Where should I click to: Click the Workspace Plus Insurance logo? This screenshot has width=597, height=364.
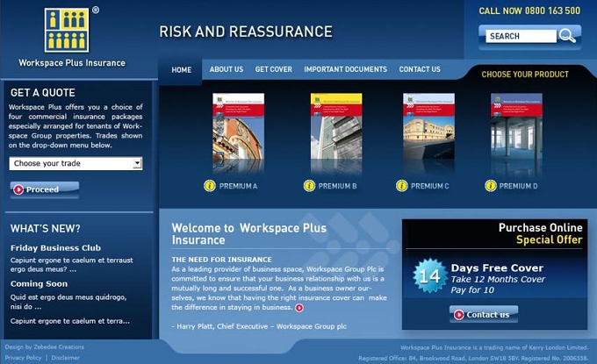[x=67, y=30]
